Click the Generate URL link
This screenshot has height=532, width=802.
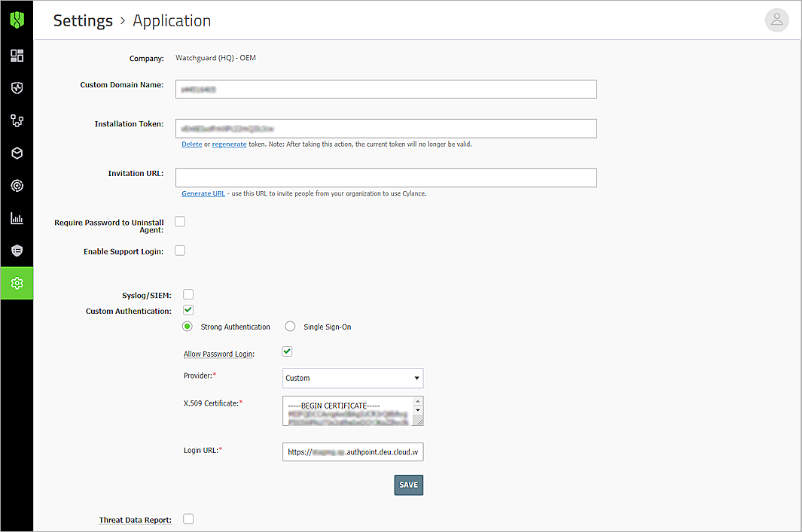[203, 193]
